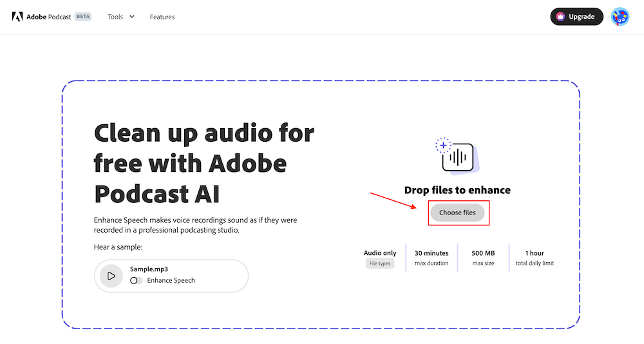Image resolution: width=644 pixels, height=344 pixels.
Task: Click the BETA badge
Action: 83,17
